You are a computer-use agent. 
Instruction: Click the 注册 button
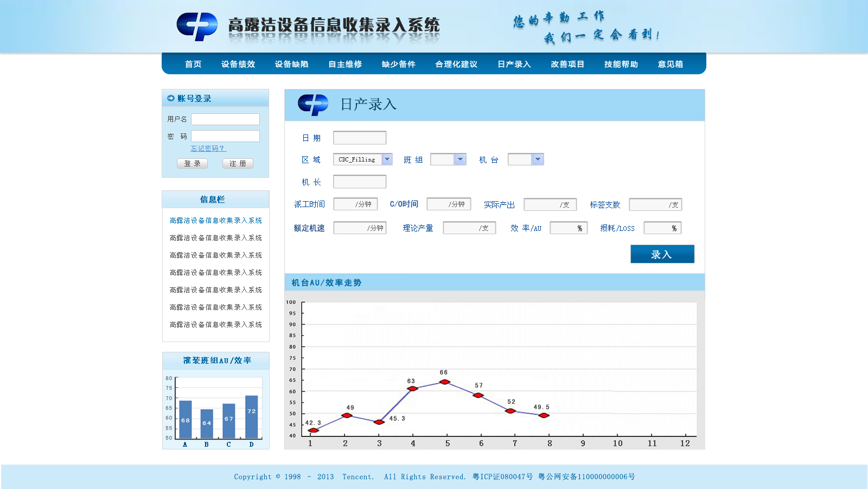(238, 163)
